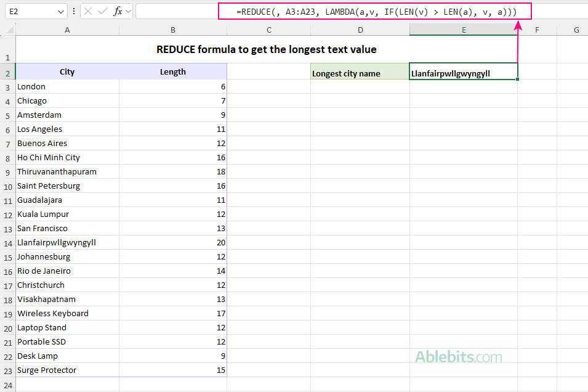Click the Enter checkmark formula bar icon
This screenshot has height=392, width=588.
click(102, 11)
